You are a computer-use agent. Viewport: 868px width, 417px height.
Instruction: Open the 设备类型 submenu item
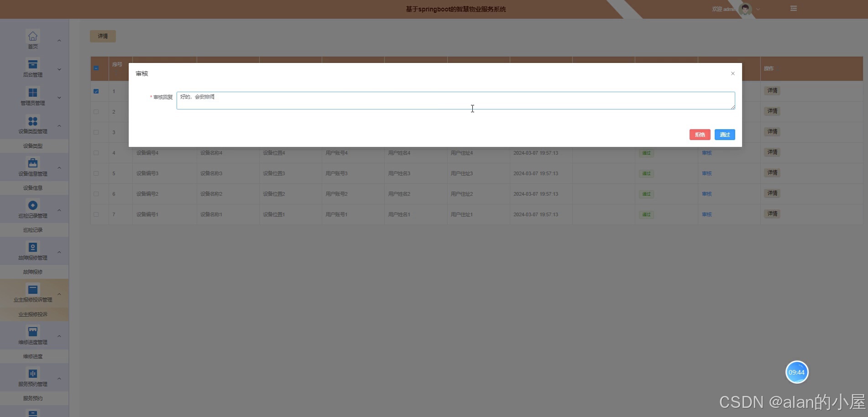[x=33, y=146]
